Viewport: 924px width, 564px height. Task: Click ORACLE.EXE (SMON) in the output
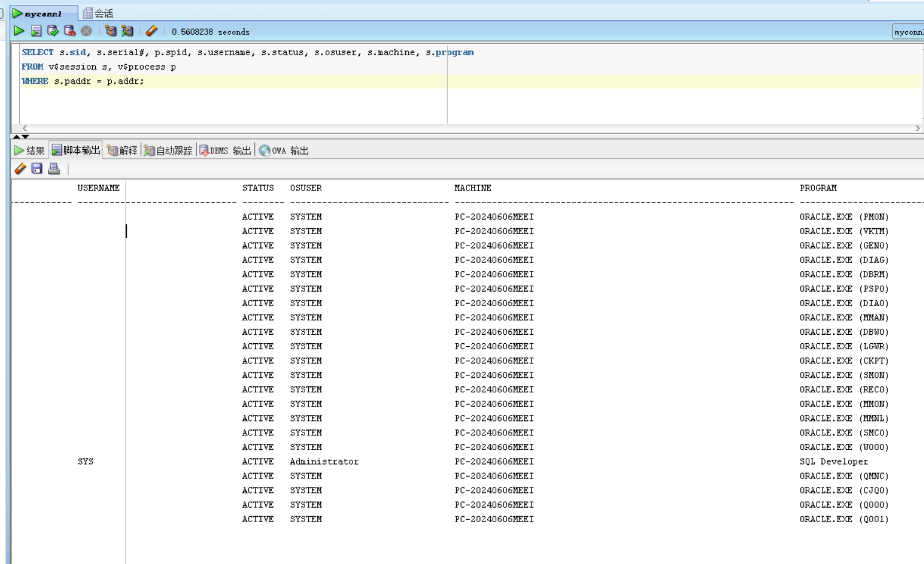pyautogui.click(x=844, y=375)
